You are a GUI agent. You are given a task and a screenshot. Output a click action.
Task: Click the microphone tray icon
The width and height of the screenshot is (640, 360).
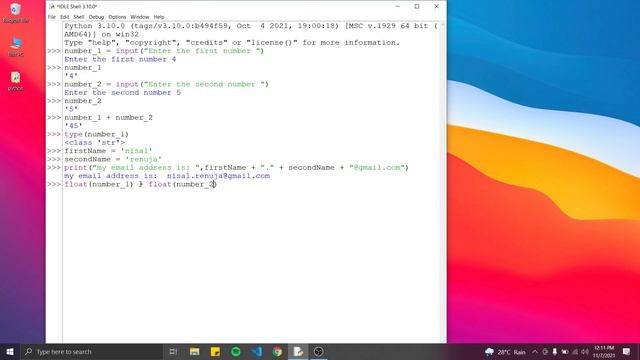pos(555,352)
